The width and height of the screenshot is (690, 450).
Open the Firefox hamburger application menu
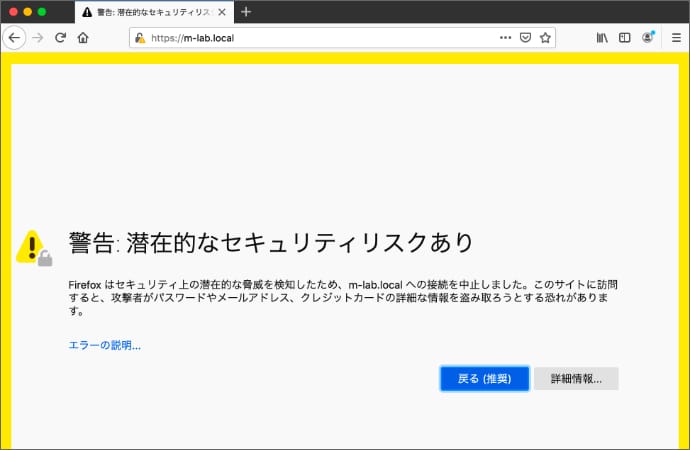point(676,37)
